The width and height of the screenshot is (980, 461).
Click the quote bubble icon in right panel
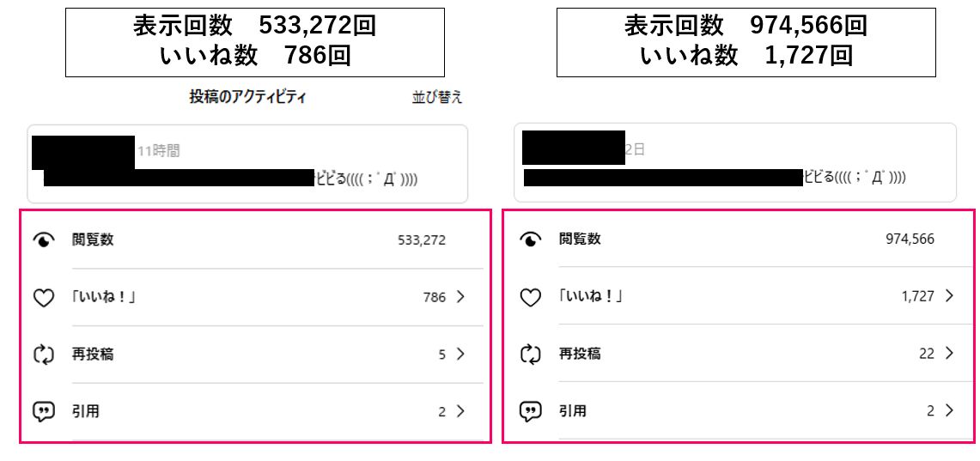point(531,411)
